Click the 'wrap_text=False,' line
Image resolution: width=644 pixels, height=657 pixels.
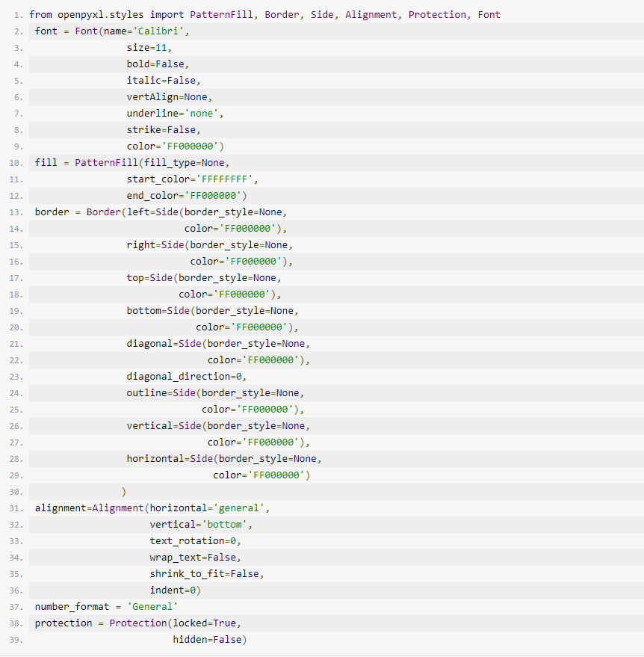[196, 558]
